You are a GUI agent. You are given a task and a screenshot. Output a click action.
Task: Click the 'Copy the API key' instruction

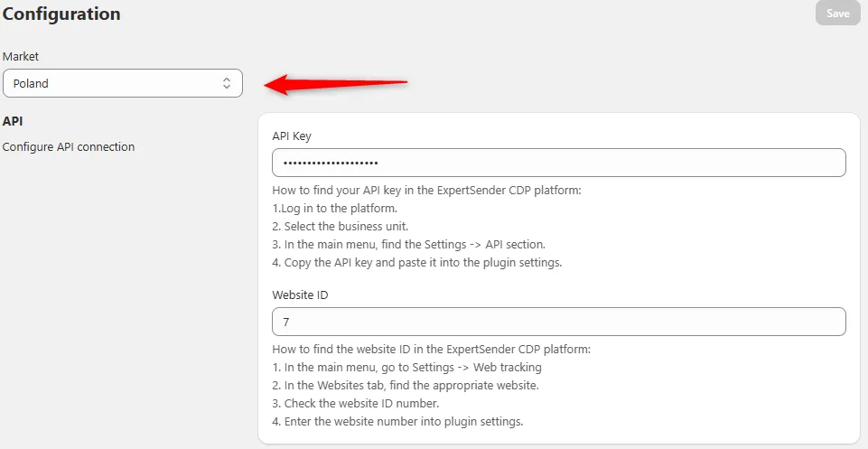point(417,262)
